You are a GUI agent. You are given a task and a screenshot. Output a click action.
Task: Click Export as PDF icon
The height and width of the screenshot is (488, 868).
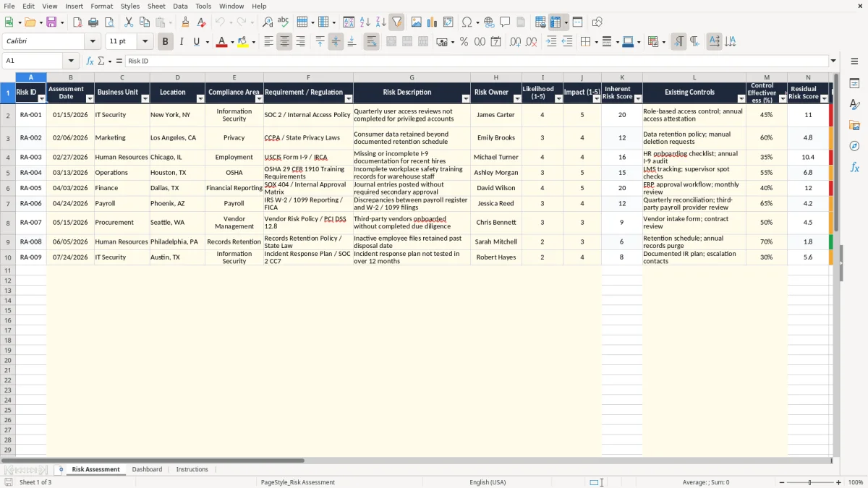coord(77,22)
